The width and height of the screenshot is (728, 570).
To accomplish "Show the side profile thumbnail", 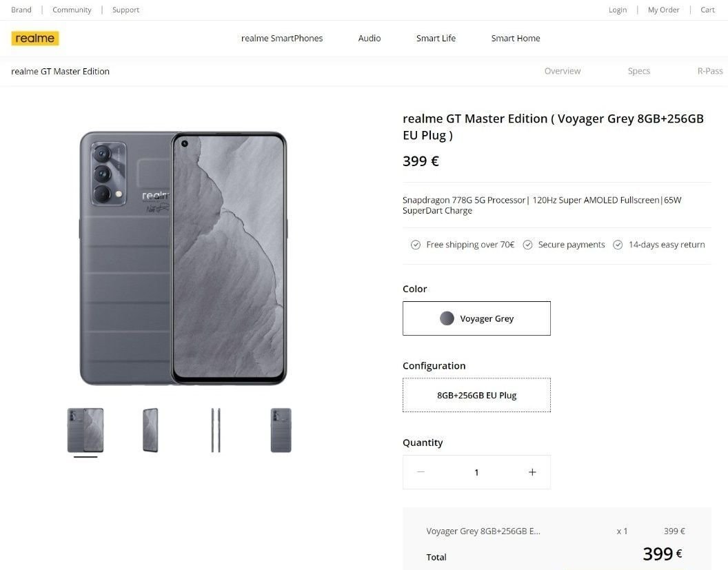I will point(215,430).
